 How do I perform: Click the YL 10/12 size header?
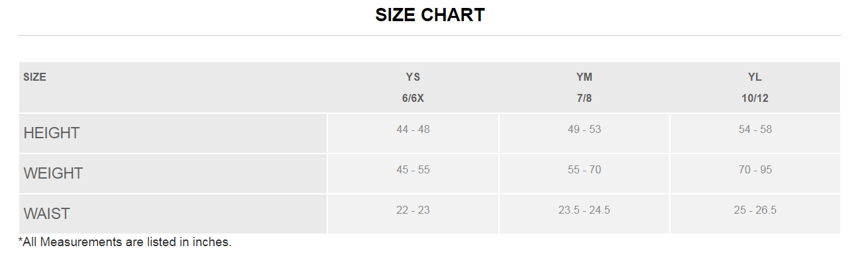tap(755, 87)
